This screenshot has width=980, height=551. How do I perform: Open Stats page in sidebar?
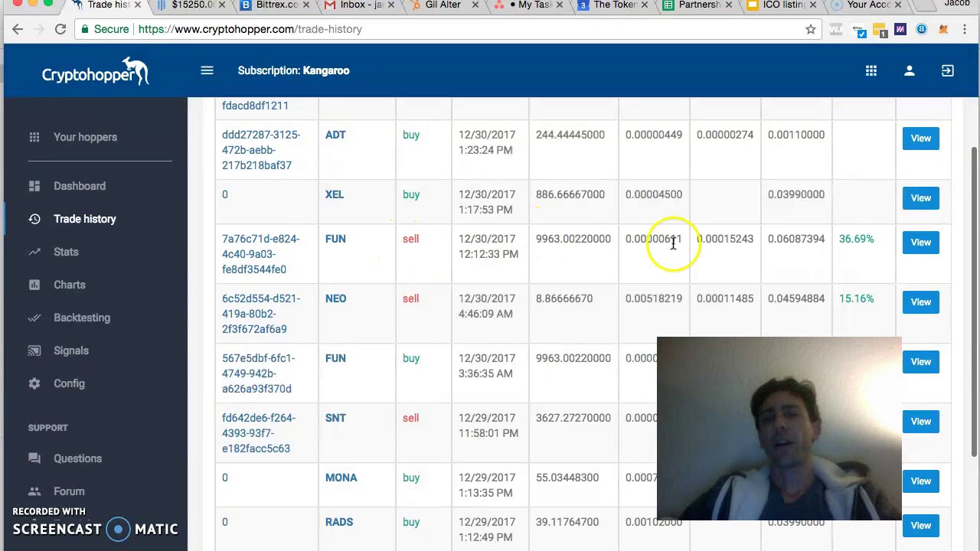(66, 252)
